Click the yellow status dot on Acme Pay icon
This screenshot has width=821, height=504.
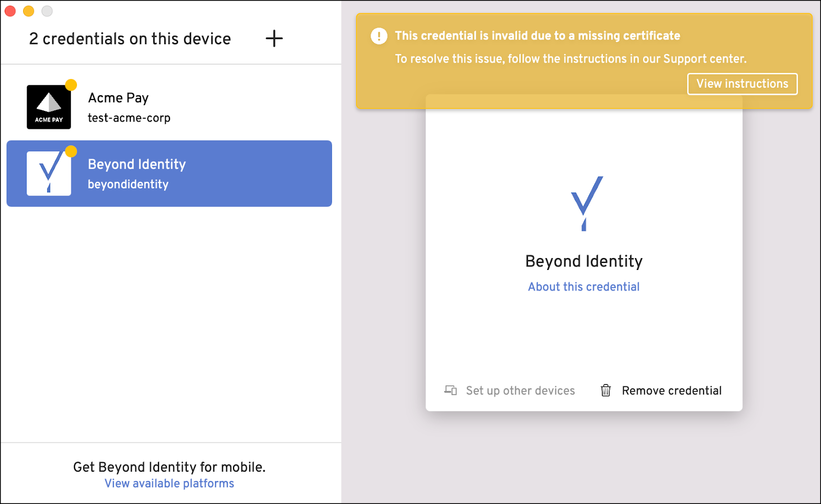pyautogui.click(x=70, y=83)
